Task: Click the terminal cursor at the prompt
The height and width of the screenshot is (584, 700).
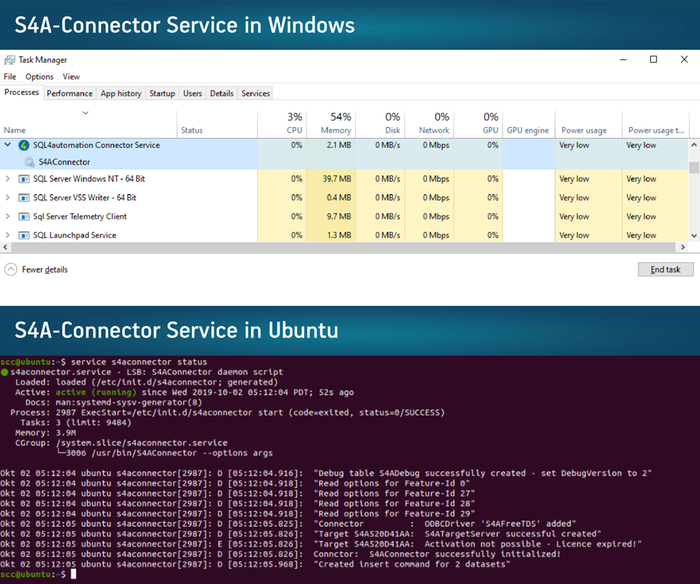Action: 74,575
